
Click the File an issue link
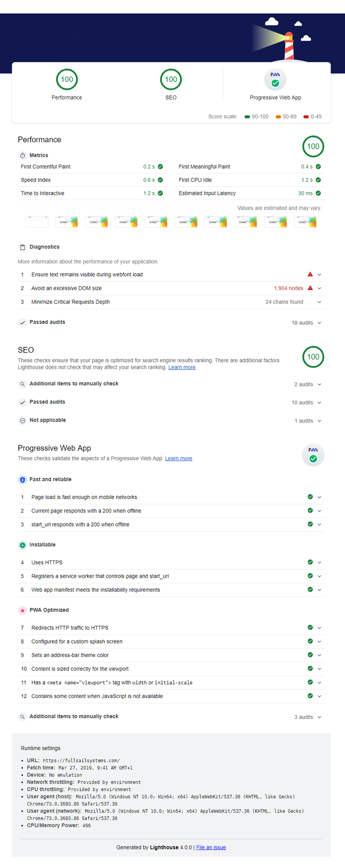(x=211, y=847)
